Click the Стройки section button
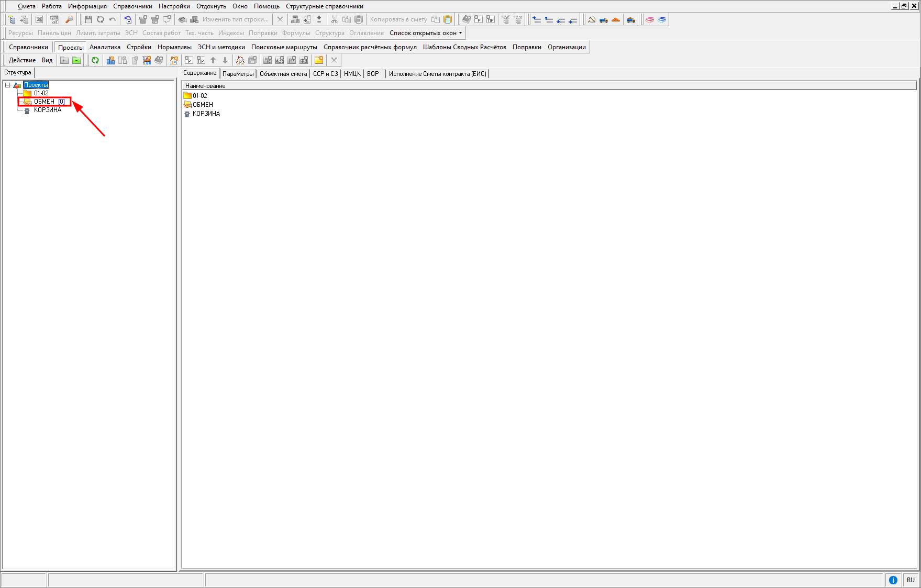This screenshot has height=588, width=921. (x=139, y=47)
